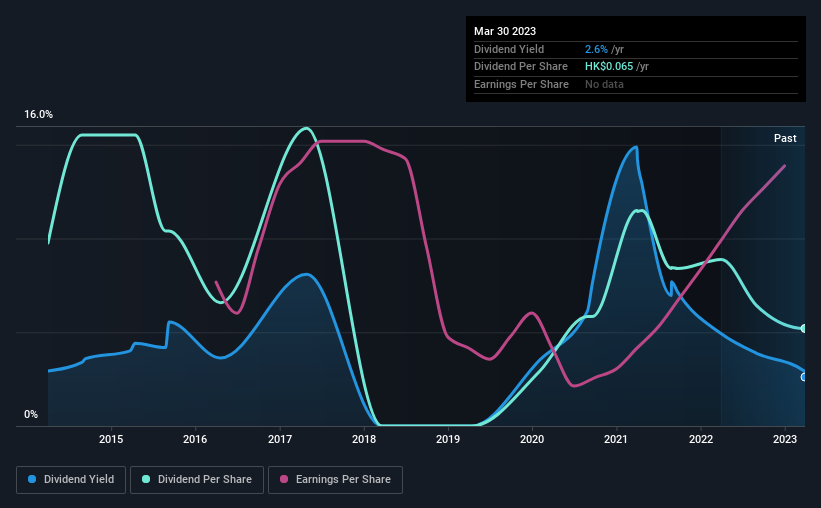Select the 2022 label on the x-axis
Viewport: 821px width, 508px height.
pyautogui.click(x=701, y=439)
